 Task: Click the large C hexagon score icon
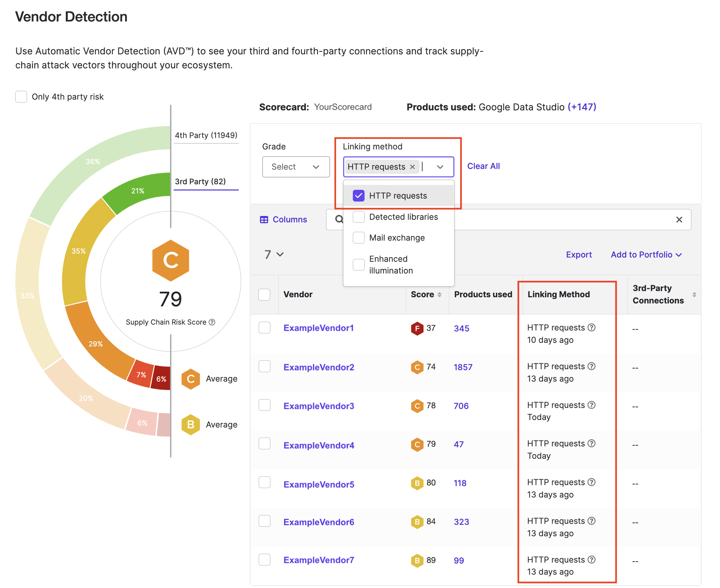170,260
